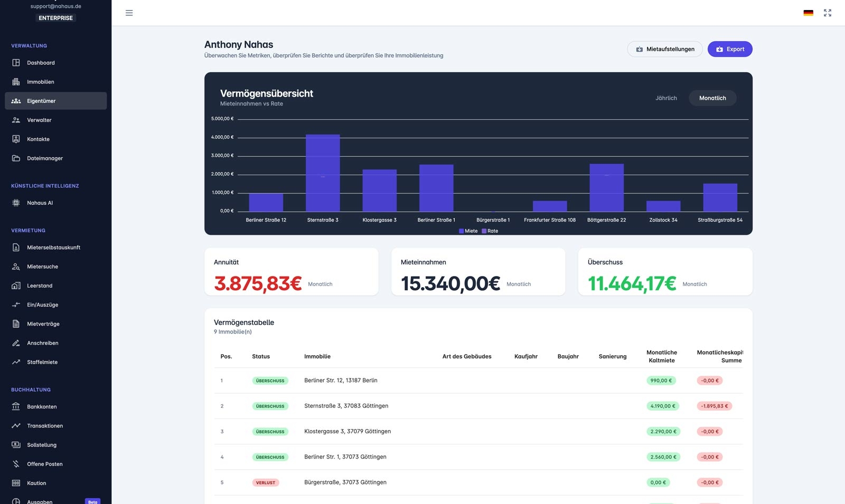Click the 990,00 € rent value

(x=661, y=381)
